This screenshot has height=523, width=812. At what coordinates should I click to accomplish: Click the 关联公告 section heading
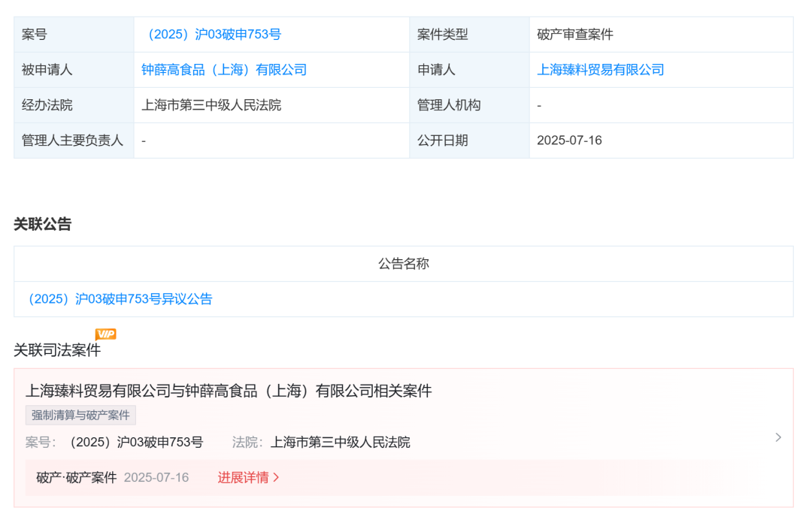43,224
